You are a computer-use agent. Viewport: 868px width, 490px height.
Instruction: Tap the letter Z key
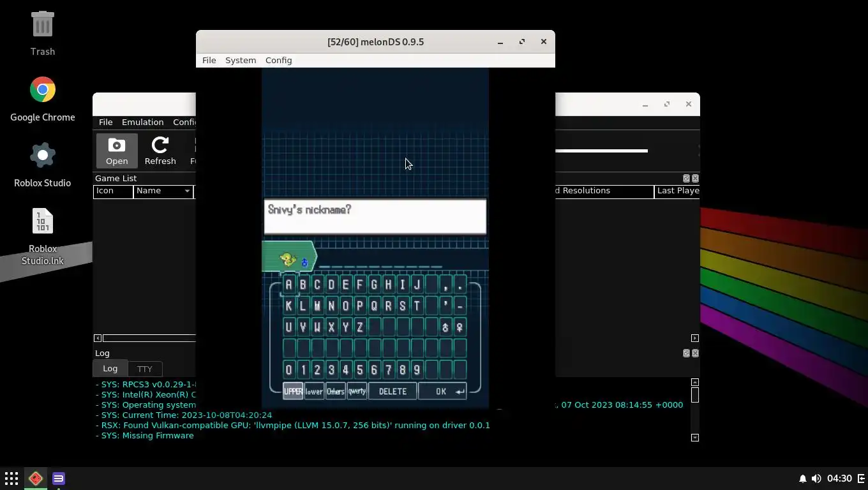pos(360,327)
